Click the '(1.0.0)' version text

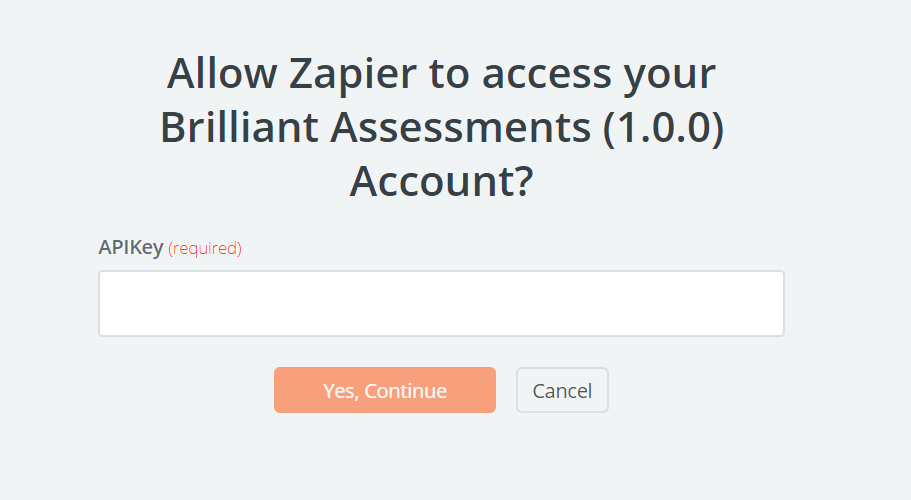(x=662, y=128)
